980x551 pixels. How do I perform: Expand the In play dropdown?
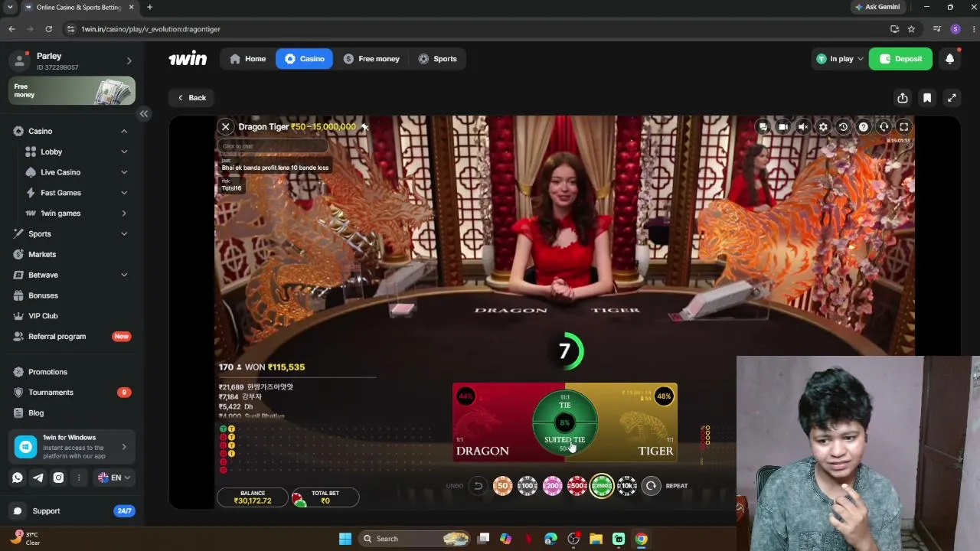point(839,59)
